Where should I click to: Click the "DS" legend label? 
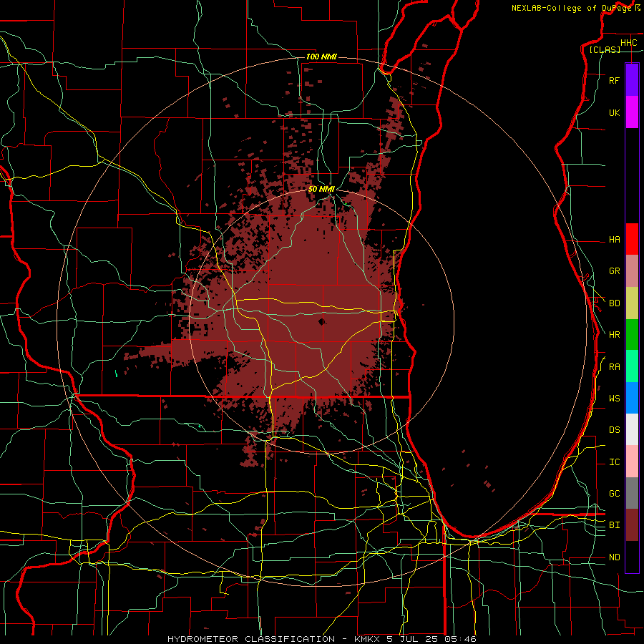coord(614,430)
